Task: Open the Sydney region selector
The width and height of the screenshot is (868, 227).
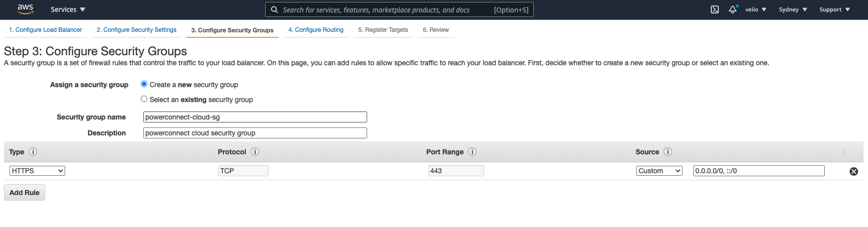Action: point(792,9)
